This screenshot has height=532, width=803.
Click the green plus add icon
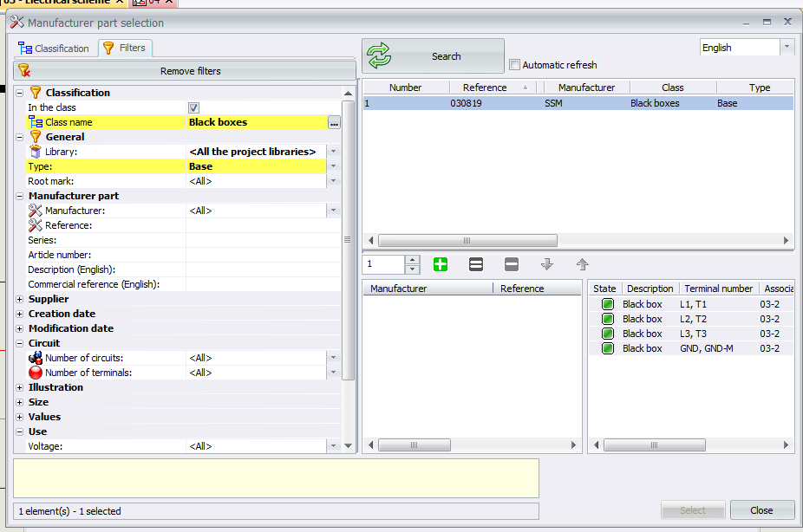coord(440,264)
